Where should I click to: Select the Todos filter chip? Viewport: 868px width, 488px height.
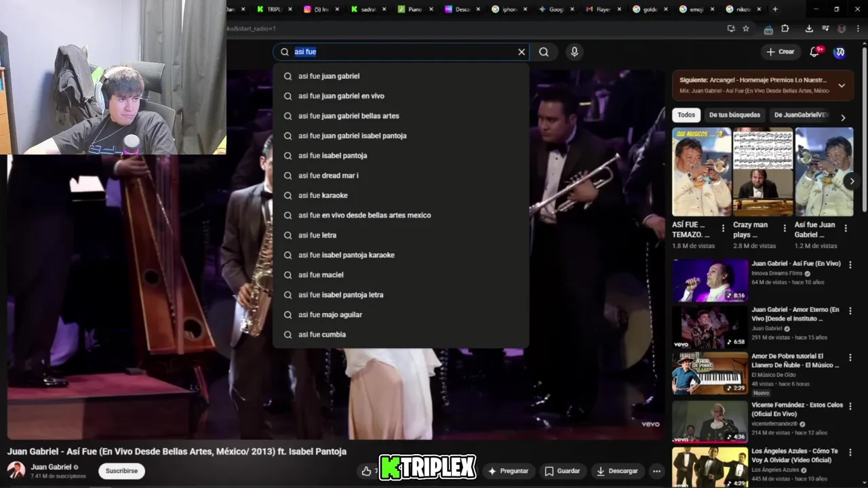(686, 115)
